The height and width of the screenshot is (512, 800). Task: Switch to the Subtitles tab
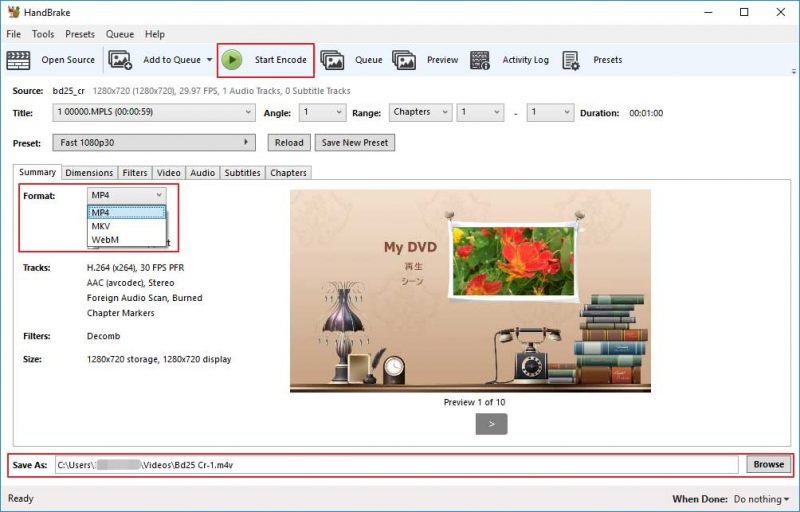(x=242, y=173)
